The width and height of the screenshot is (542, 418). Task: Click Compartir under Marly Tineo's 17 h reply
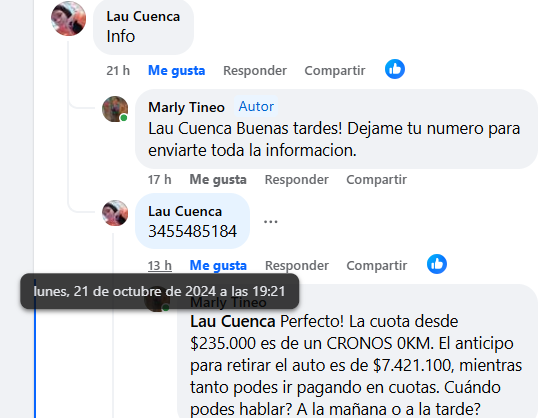[x=376, y=179]
